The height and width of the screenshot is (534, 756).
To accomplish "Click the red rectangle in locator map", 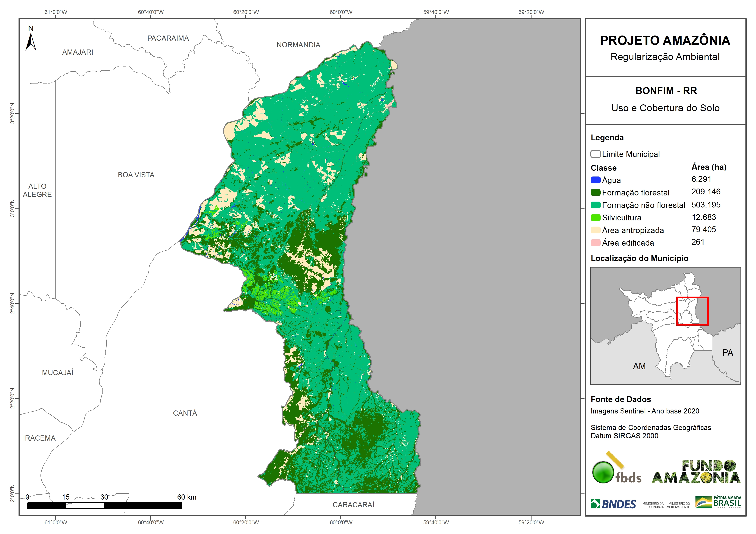I will [692, 311].
